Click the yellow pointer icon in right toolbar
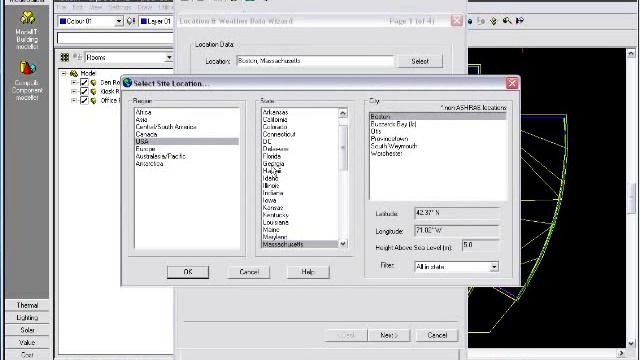The width and height of the screenshot is (640, 360). coord(493,21)
